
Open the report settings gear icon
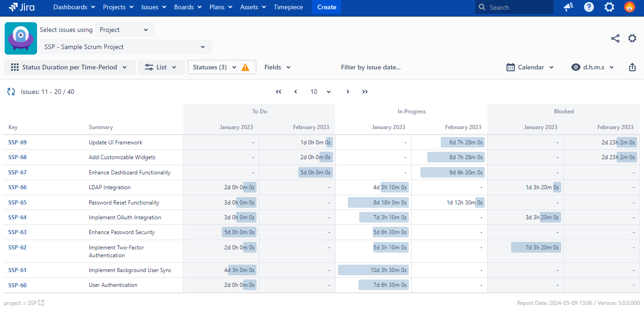point(632,38)
